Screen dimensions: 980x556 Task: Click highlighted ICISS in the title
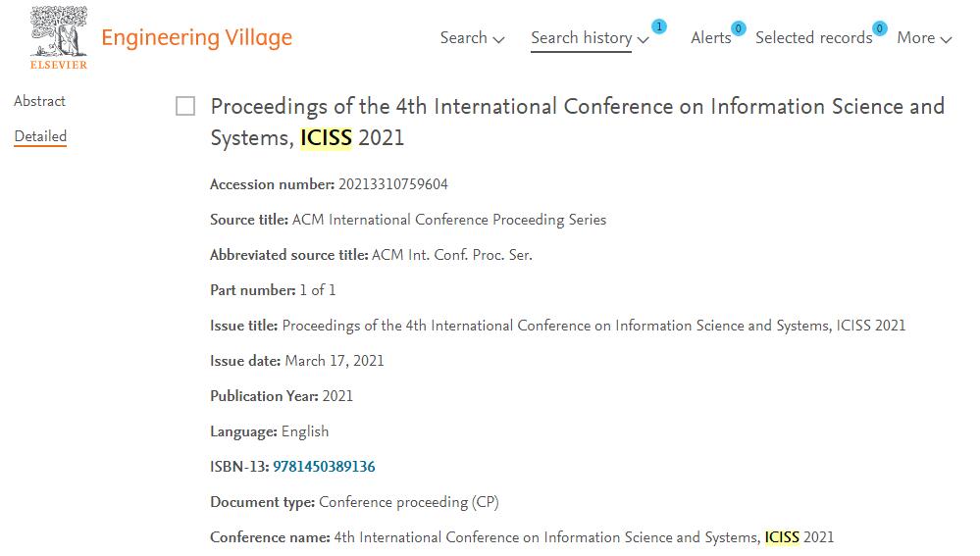pos(327,137)
